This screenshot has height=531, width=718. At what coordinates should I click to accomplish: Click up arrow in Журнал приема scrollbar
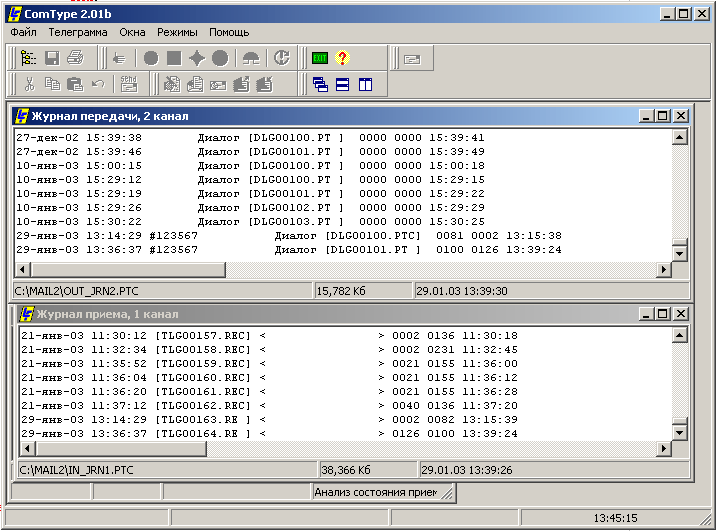(680, 335)
